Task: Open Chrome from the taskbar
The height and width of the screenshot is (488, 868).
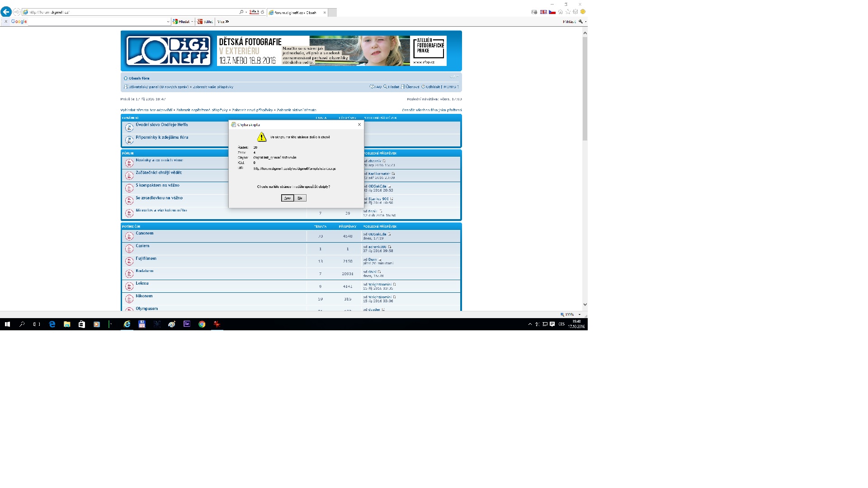Action: coord(202,324)
